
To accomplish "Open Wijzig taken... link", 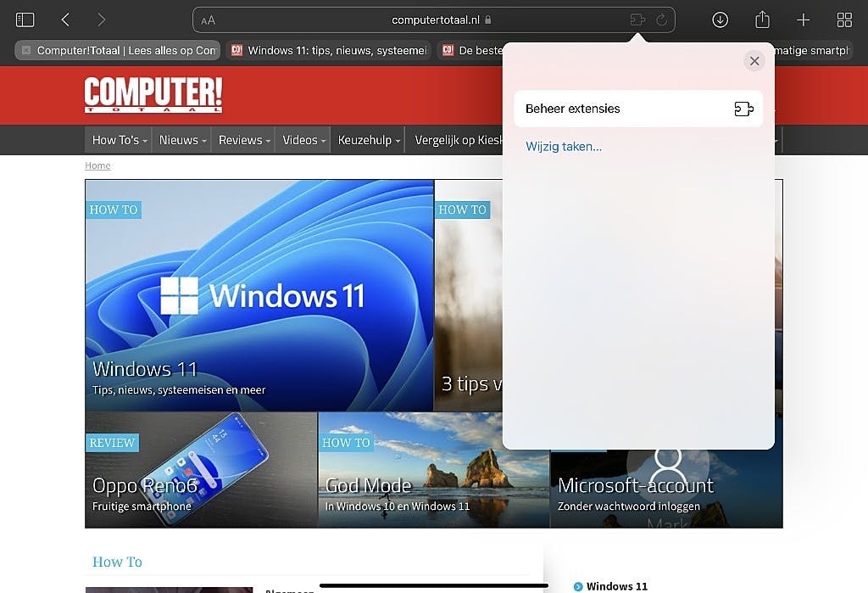I will click(564, 146).
